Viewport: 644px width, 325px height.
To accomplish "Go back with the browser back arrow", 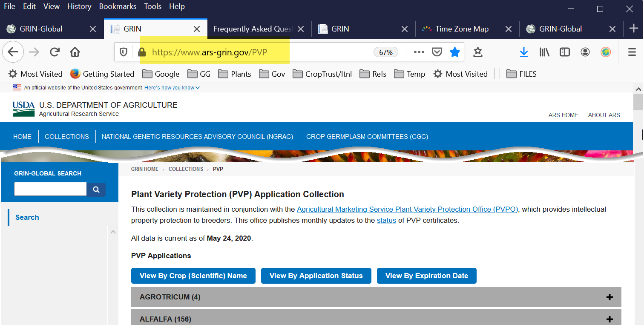I will (13, 52).
